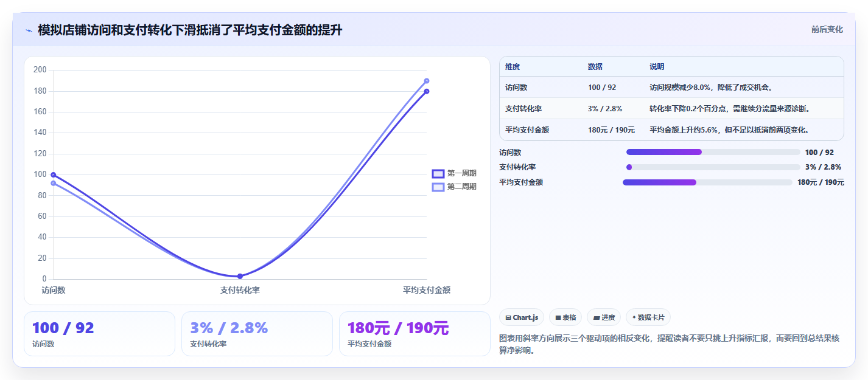Click the 第二周期 point at 访问数 (92)
This screenshot has height=380, width=868.
click(54, 183)
